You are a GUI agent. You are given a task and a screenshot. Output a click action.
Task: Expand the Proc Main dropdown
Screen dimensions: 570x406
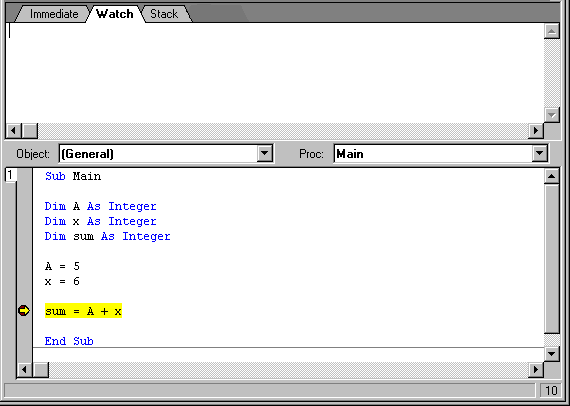pos(539,154)
